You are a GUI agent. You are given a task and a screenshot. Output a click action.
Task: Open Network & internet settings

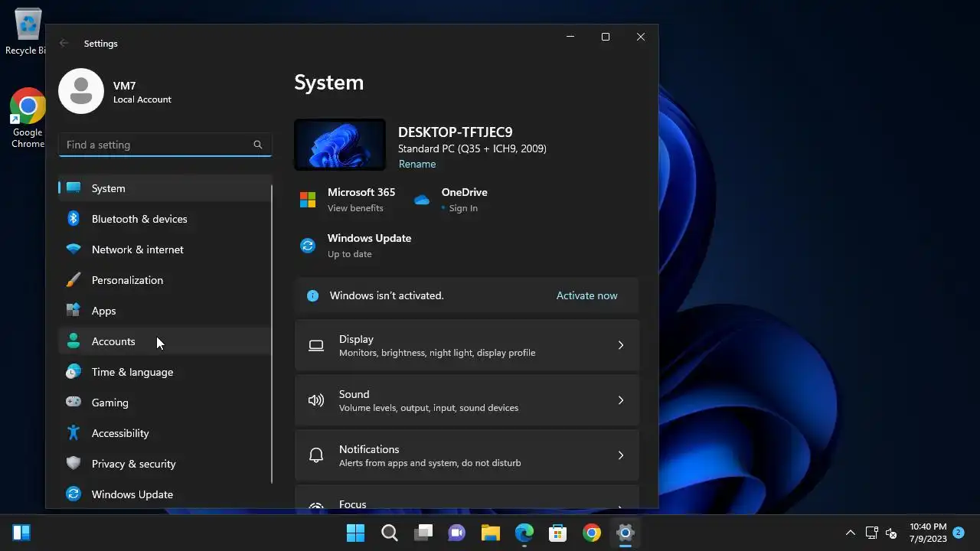tap(165, 249)
